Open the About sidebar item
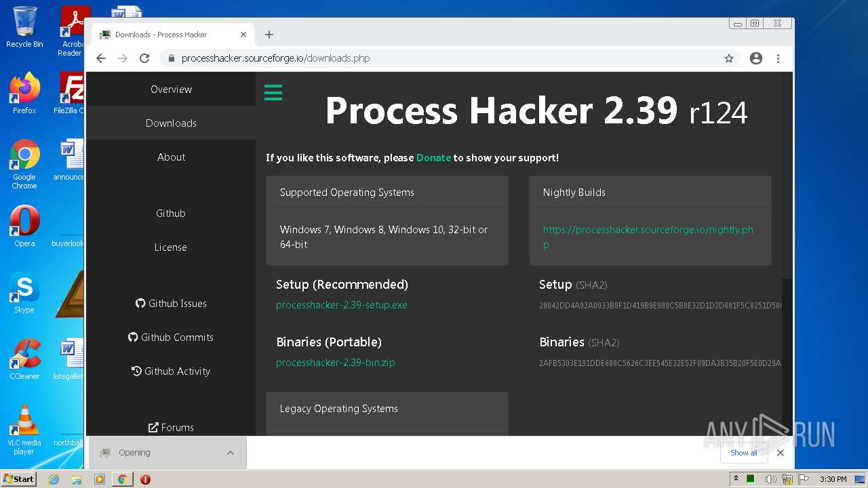The image size is (868, 488). [x=171, y=157]
